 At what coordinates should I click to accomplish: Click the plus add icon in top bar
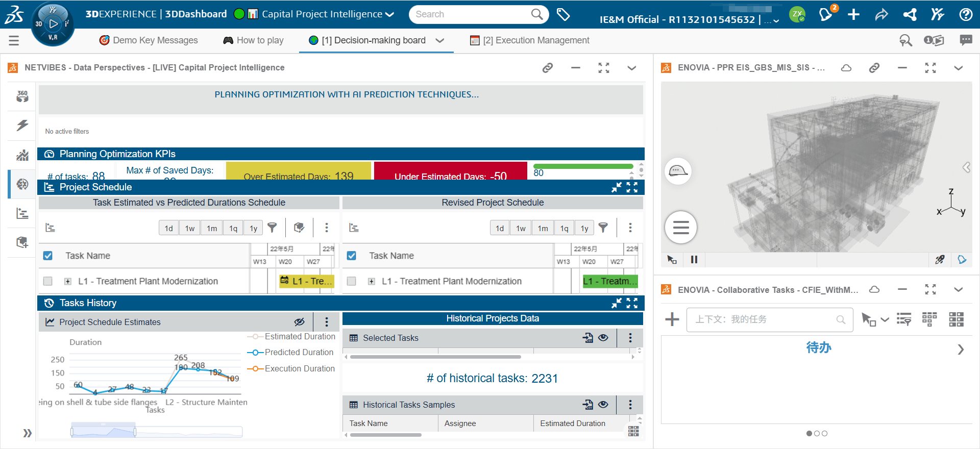[853, 14]
